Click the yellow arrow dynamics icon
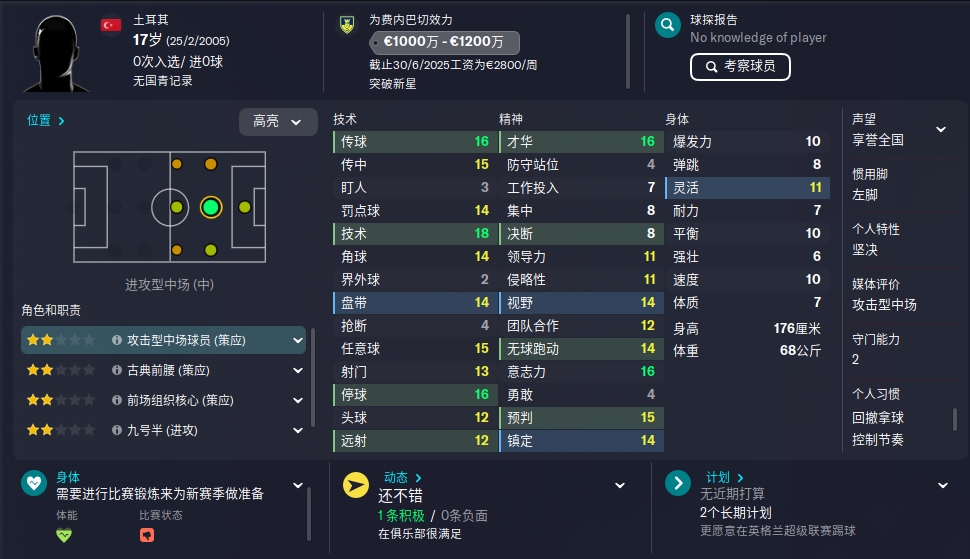The height and width of the screenshot is (559, 970). 356,485
